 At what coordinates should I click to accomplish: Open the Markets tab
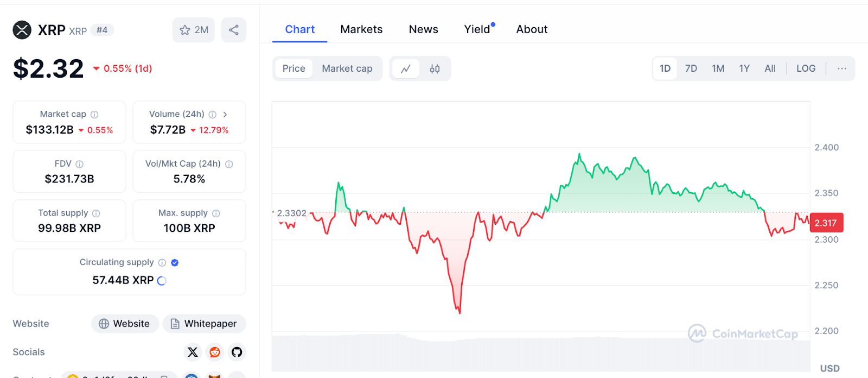(x=361, y=29)
